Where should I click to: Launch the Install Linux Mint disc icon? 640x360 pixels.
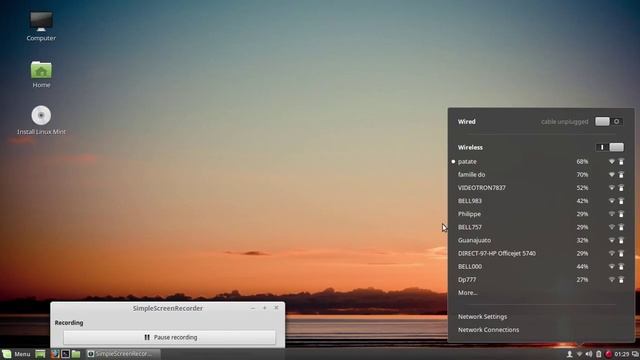tap(41, 120)
